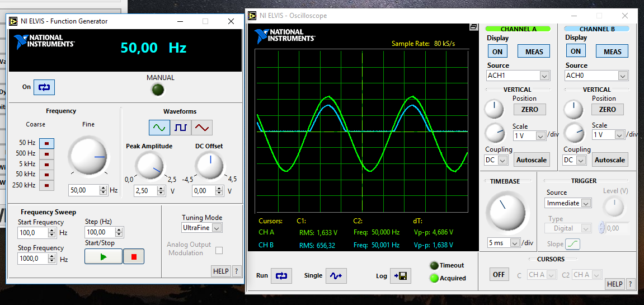644x305 pixels.
Task: Click the Step (Hz) 100,00 field
Action: point(101,232)
